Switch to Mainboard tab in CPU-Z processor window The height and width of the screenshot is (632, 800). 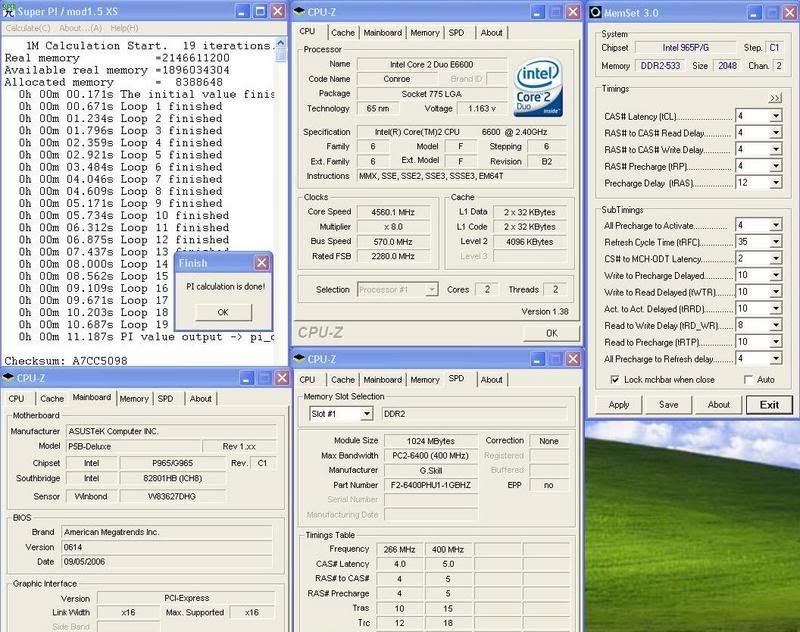383,33
